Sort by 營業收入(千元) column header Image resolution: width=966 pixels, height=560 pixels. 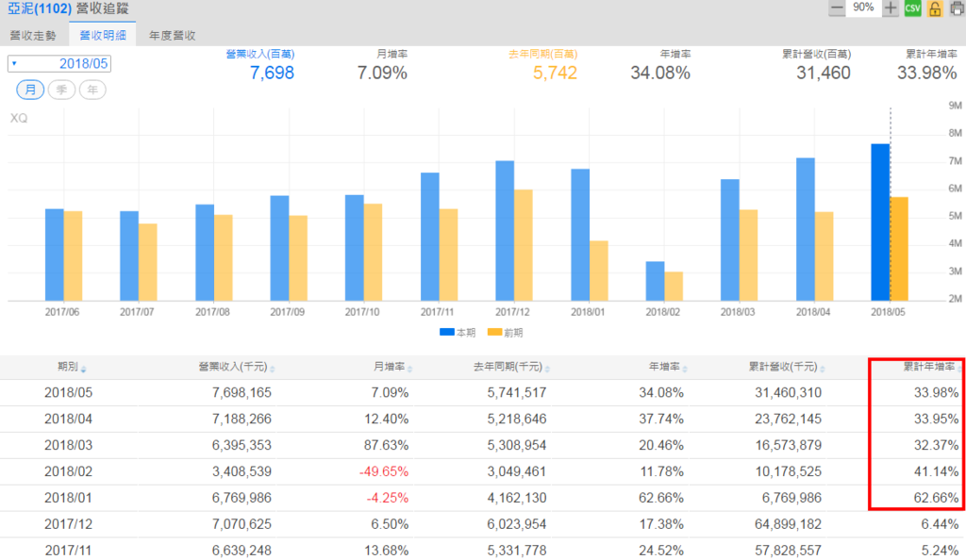(236, 367)
